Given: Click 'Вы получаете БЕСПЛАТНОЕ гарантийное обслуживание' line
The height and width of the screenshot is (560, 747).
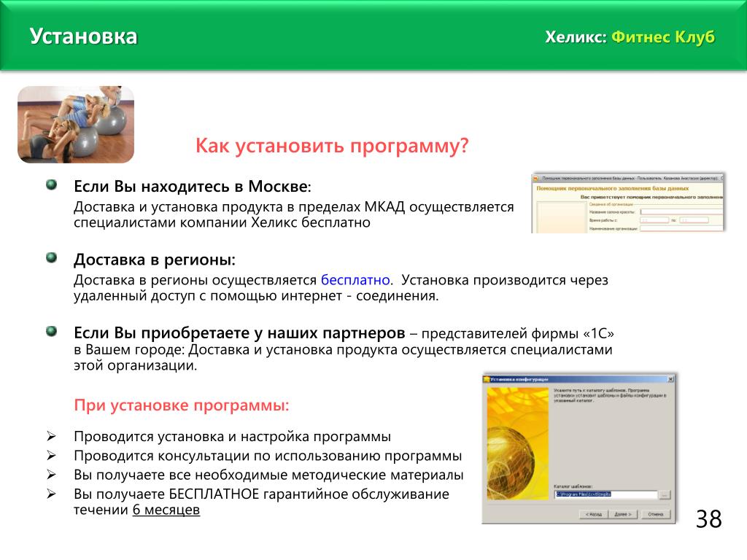Looking at the screenshot, I should click(x=262, y=494).
